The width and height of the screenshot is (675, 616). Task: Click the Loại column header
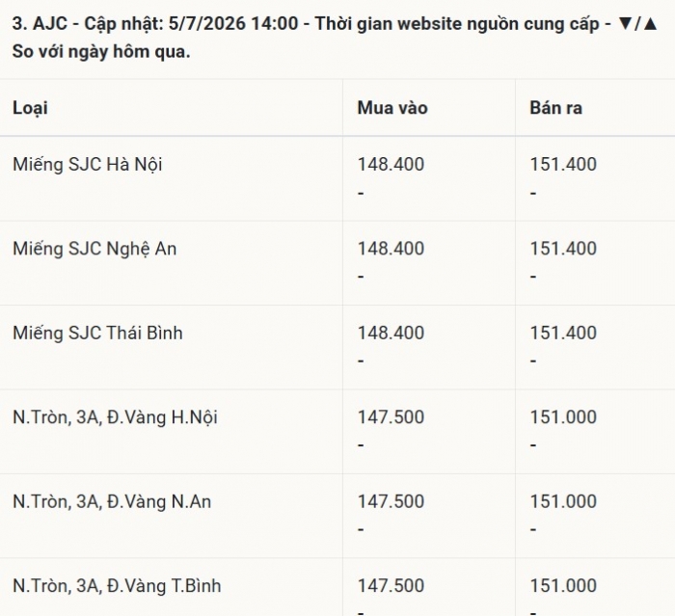click(30, 108)
